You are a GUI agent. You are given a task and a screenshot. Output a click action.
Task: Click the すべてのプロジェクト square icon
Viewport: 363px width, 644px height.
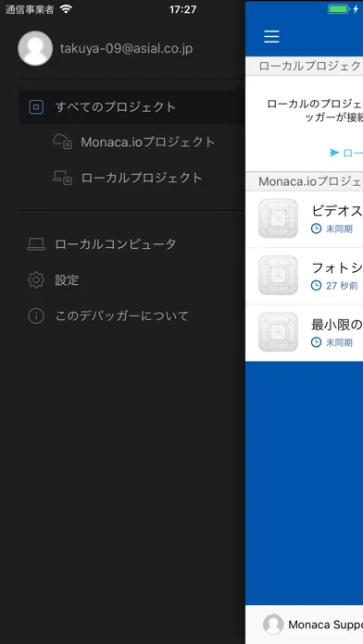pos(36,107)
